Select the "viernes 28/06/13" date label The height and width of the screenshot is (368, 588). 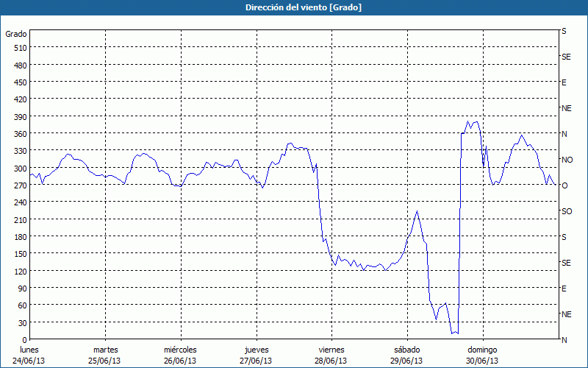pyautogui.click(x=331, y=355)
